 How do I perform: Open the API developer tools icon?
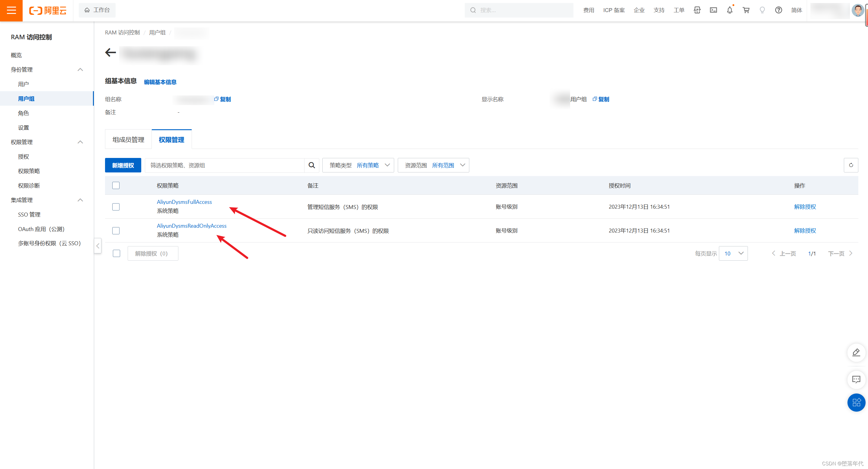click(697, 10)
